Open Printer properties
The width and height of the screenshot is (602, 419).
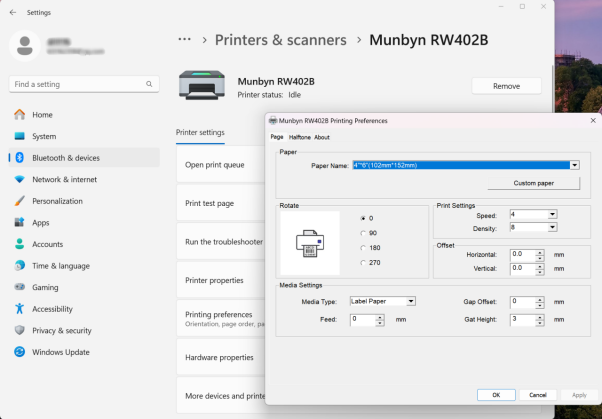point(221,280)
